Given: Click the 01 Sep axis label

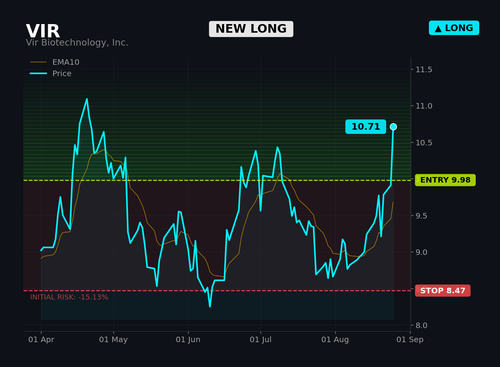Looking at the screenshot, I should point(410,340).
